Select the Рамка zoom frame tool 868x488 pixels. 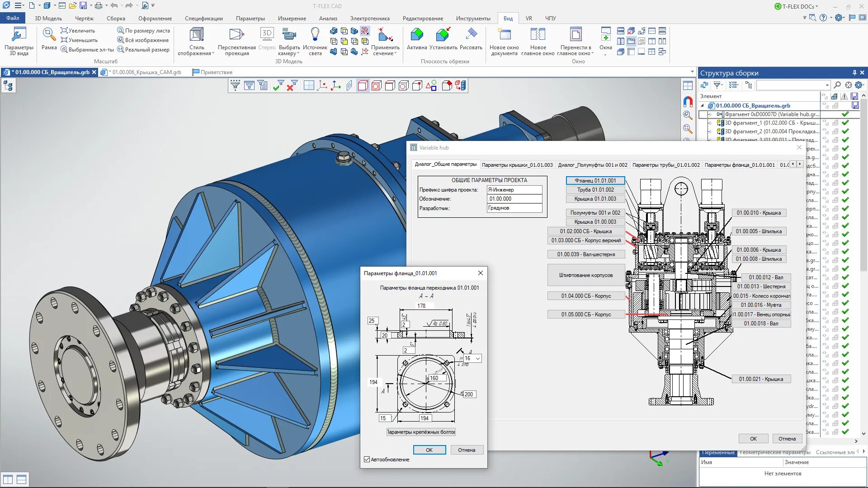49,35
